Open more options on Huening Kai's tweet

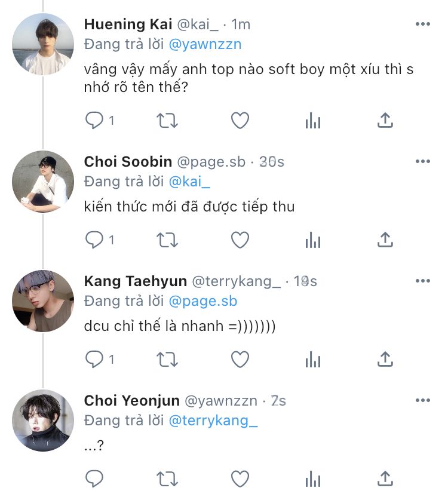[x=423, y=24]
